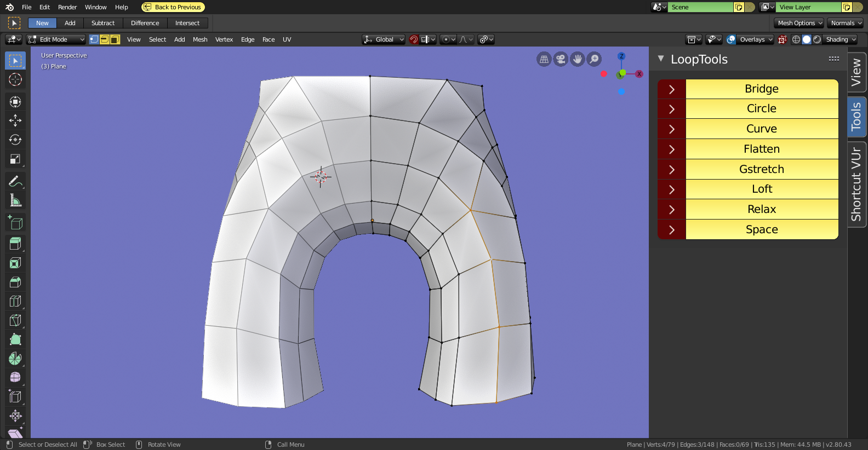Run the LoopTools Circle operator
868x450 pixels.
tap(762, 109)
